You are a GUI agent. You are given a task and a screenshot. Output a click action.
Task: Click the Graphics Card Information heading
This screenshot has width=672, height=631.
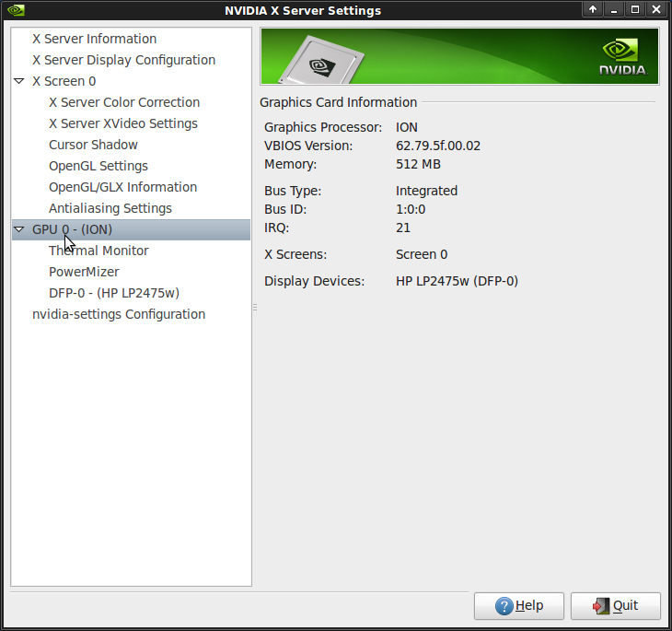[338, 102]
